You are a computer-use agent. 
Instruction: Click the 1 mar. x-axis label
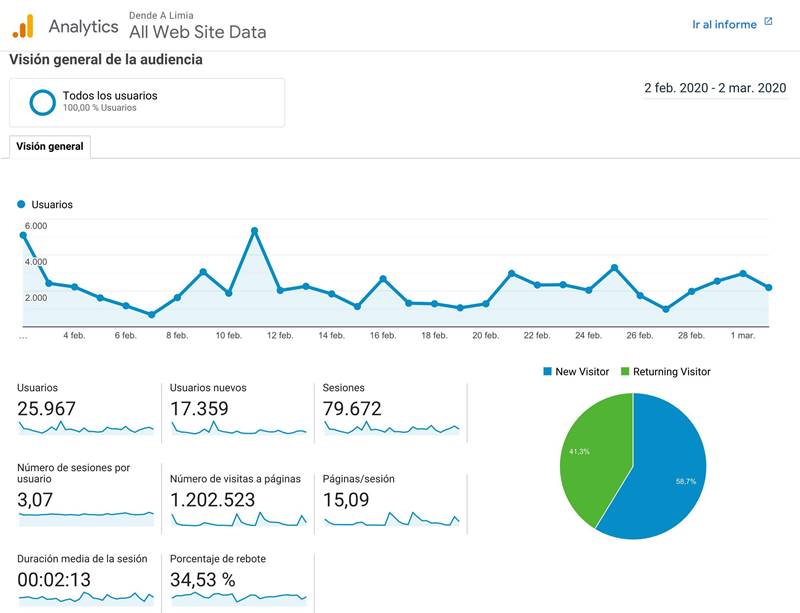[742, 335]
